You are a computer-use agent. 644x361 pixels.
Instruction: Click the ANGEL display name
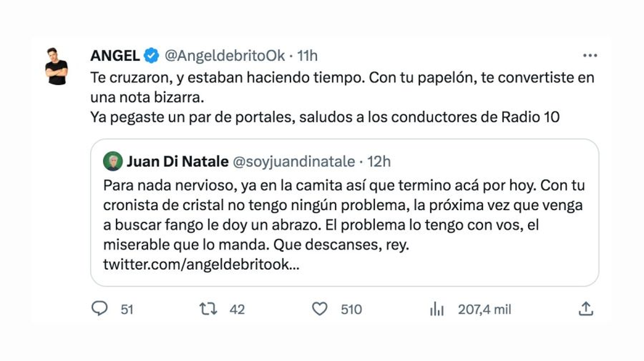[x=115, y=55]
